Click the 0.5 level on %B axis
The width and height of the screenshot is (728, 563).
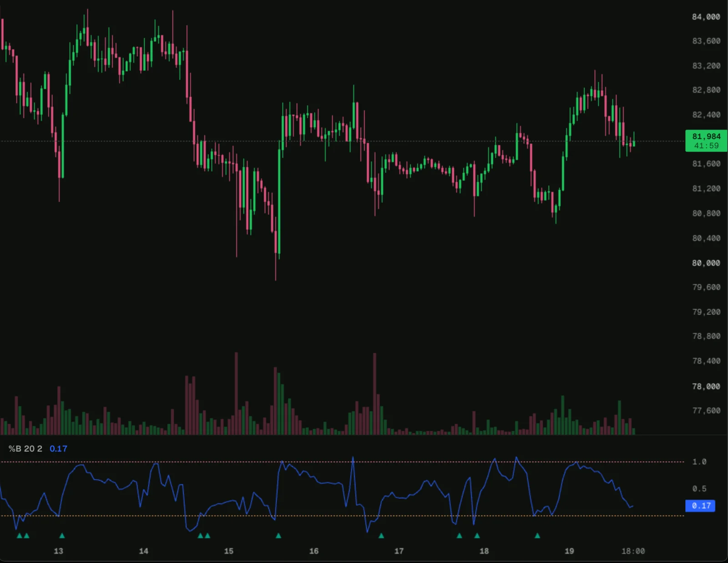(x=699, y=489)
